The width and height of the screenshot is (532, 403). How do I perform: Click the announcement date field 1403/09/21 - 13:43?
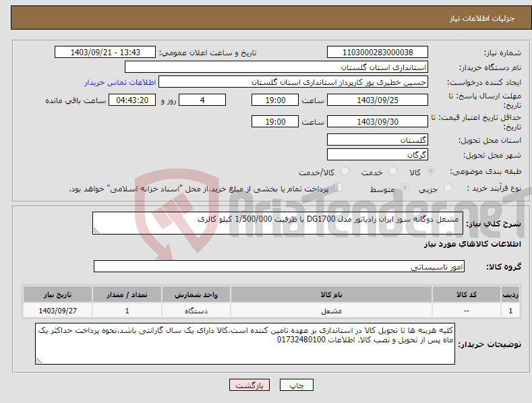(105, 53)
